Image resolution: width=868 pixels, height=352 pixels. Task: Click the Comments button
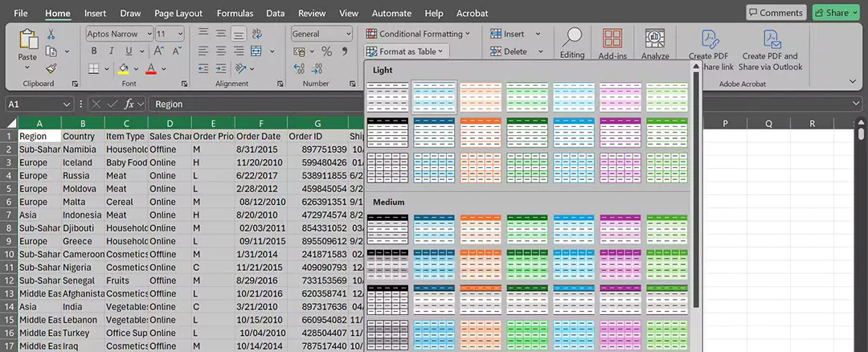[776, 13]
